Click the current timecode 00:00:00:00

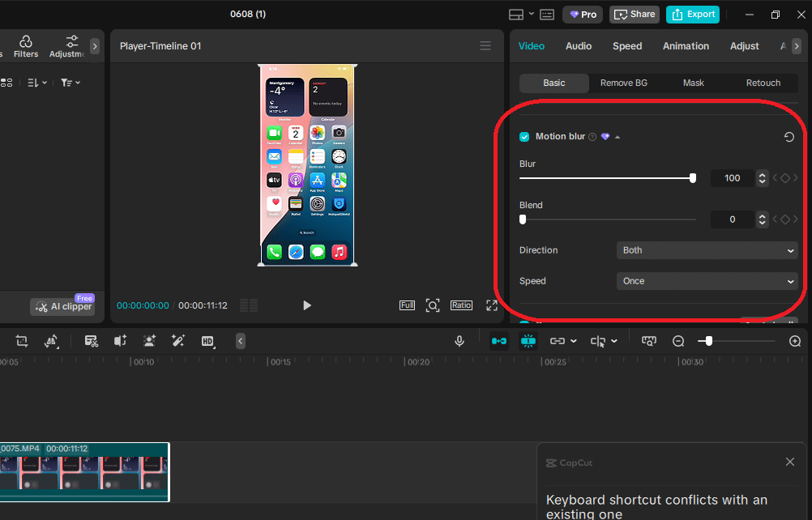click(143, 305)
